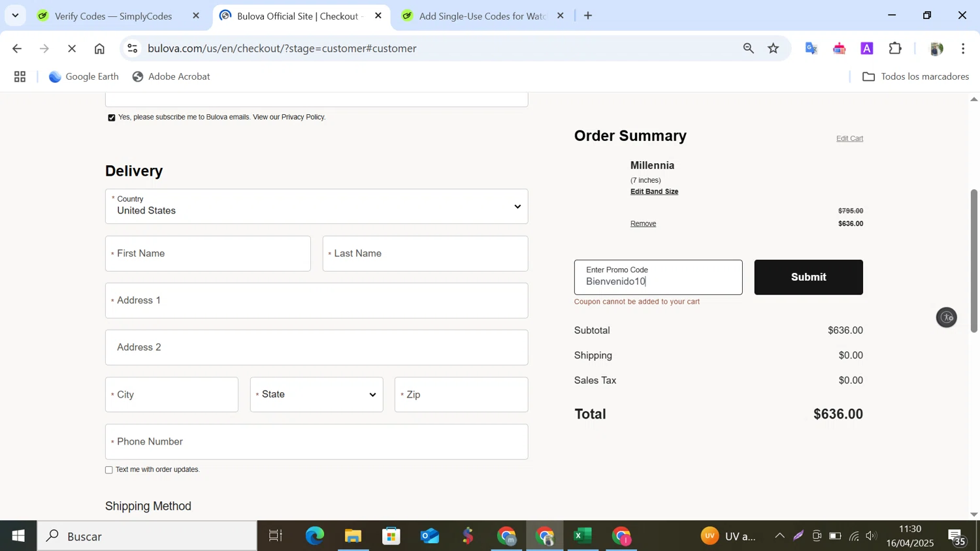Click the Zip field
Image resolution: width=980 pixels, height=551 pixels.
[x=461, y=394]
